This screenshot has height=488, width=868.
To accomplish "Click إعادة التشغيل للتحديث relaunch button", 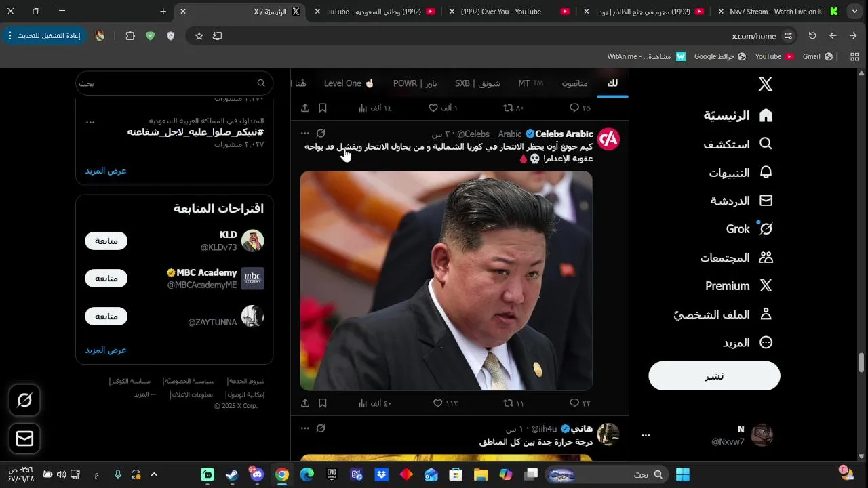I will tap(43, 36).
